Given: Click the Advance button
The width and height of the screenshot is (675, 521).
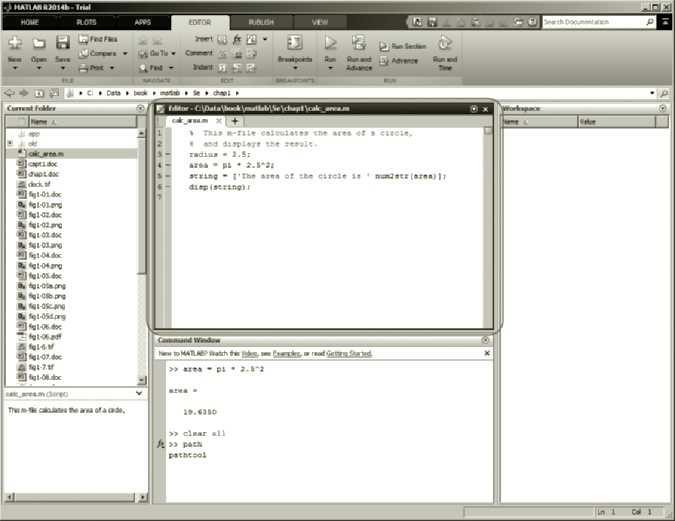Looking at the screenshot, I should 399,61.
